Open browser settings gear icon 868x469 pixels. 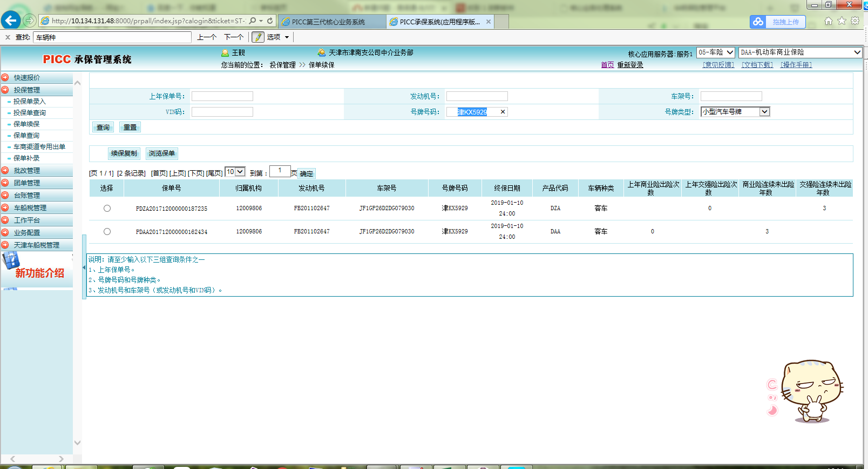click(855, 21)
